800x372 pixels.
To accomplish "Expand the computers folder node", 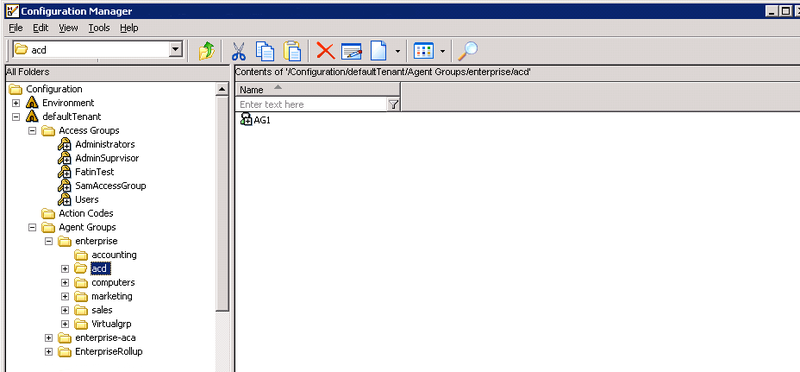I will pos(65,282).
